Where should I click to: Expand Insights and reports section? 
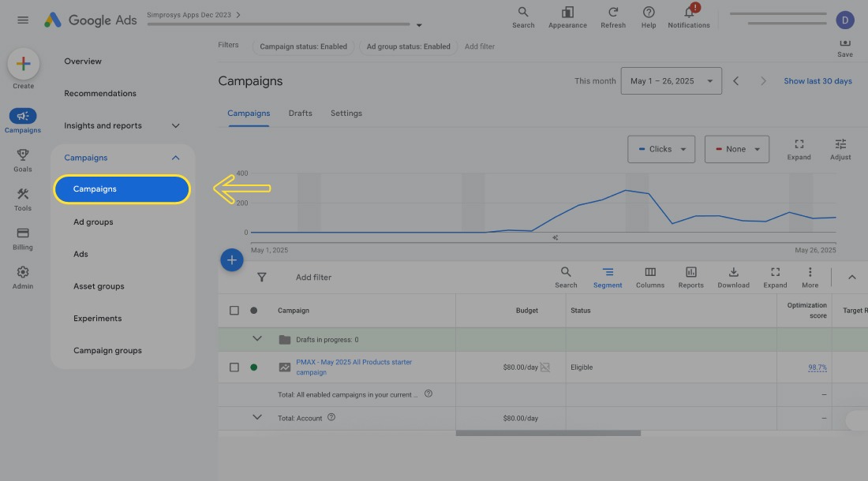(x=175, y=125)
